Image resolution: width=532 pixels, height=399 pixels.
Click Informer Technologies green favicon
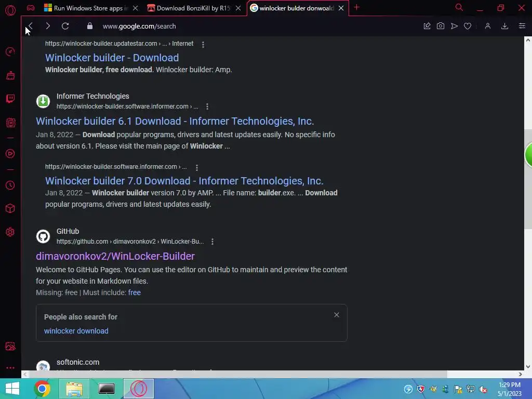[43, 101]
